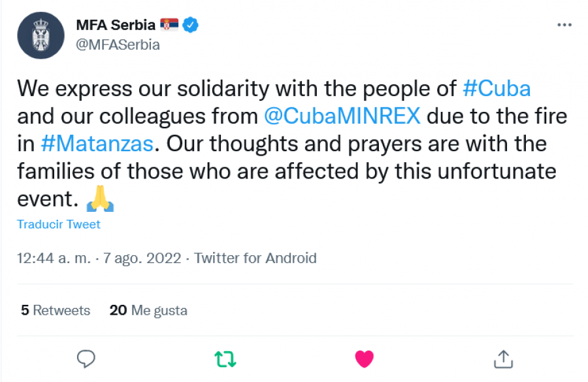588x382 pixels.
Task: Open the @CubaMINREX mention link
Action: click(x=342, y=116)
